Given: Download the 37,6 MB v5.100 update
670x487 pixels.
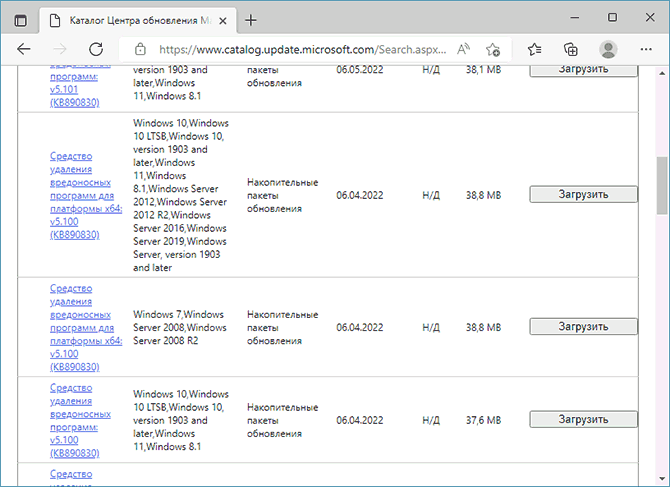Looking at the screenshot, I should tap(583, 420).
